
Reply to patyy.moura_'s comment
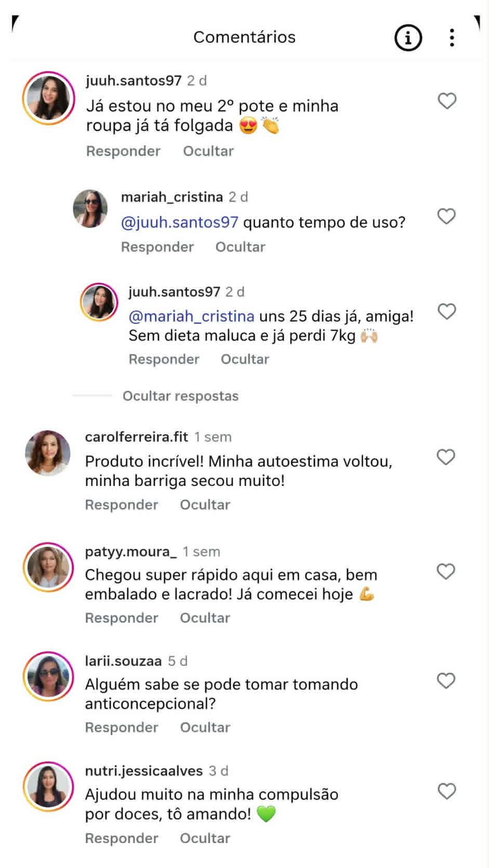tap(122, 618)
